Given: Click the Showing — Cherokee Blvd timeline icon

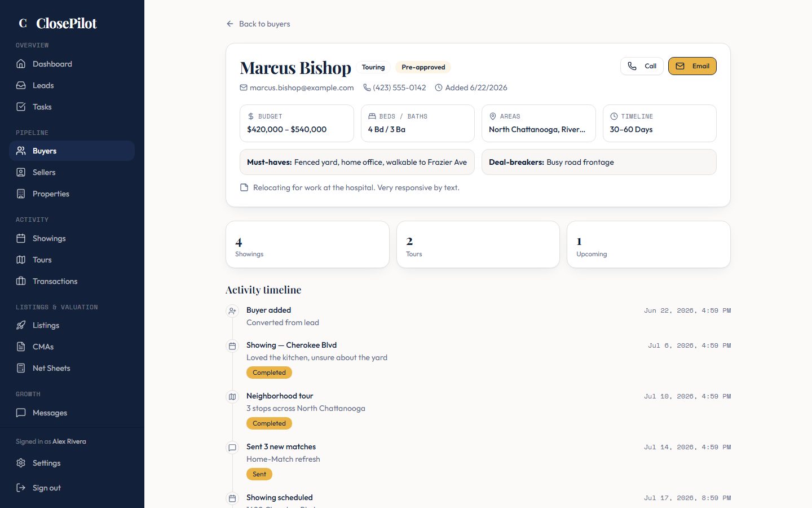Looking at the screenshot, I should 232,346.
